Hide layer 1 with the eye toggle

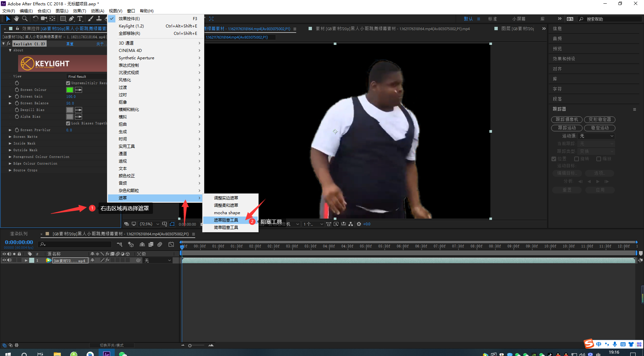(x=4, y=260)
